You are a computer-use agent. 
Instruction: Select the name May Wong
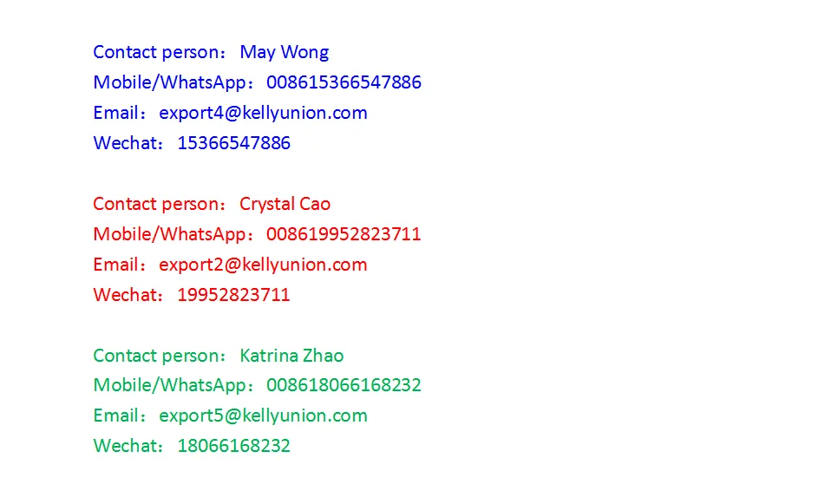tap(284, 52)
